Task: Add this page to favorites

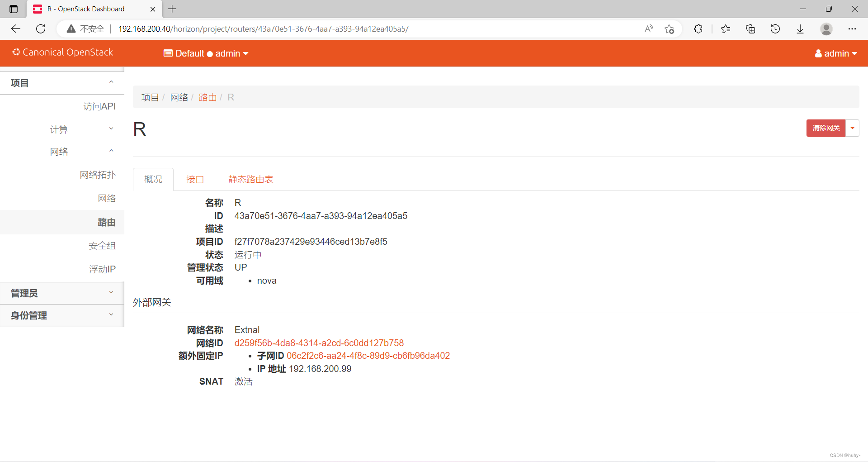Action: (x=670, y=29)
